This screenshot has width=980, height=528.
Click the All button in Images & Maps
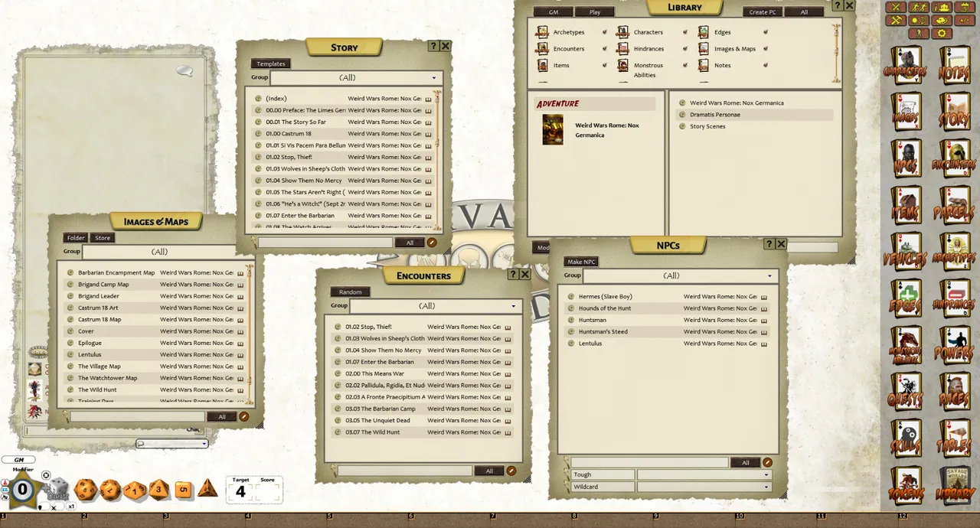coord(222,417)
